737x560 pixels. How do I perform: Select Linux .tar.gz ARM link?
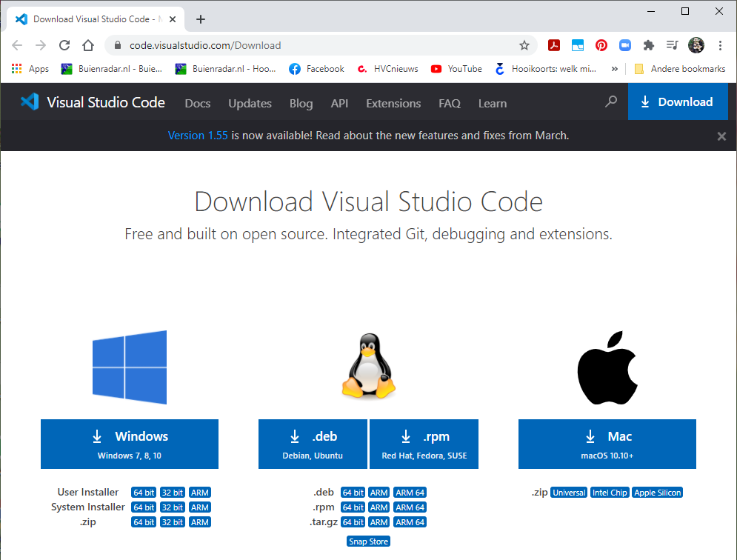click(x=378, y=522)
